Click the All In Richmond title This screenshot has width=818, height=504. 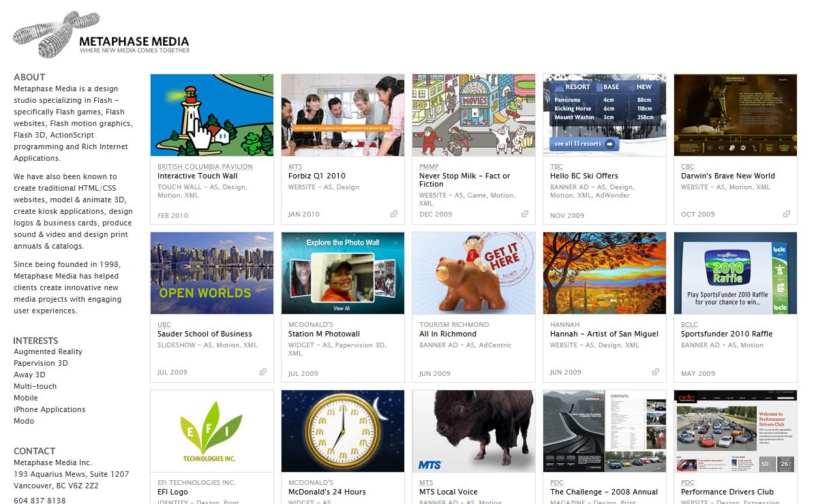pos(448,334)
